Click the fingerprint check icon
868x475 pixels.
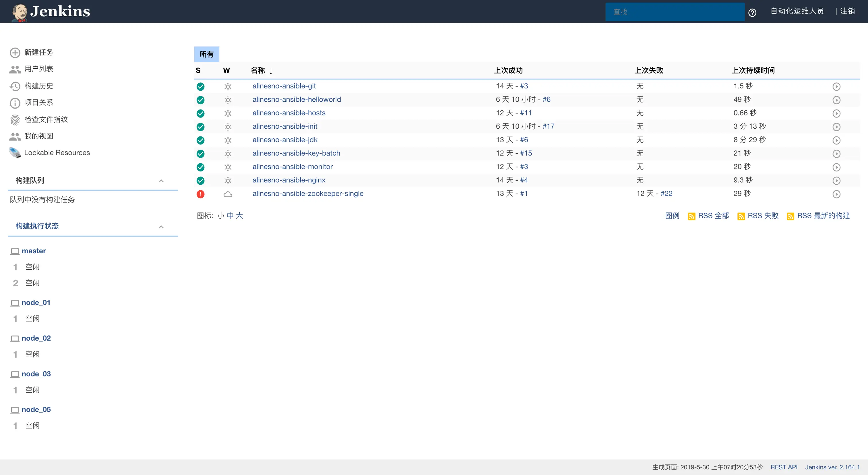pos(15,120)
